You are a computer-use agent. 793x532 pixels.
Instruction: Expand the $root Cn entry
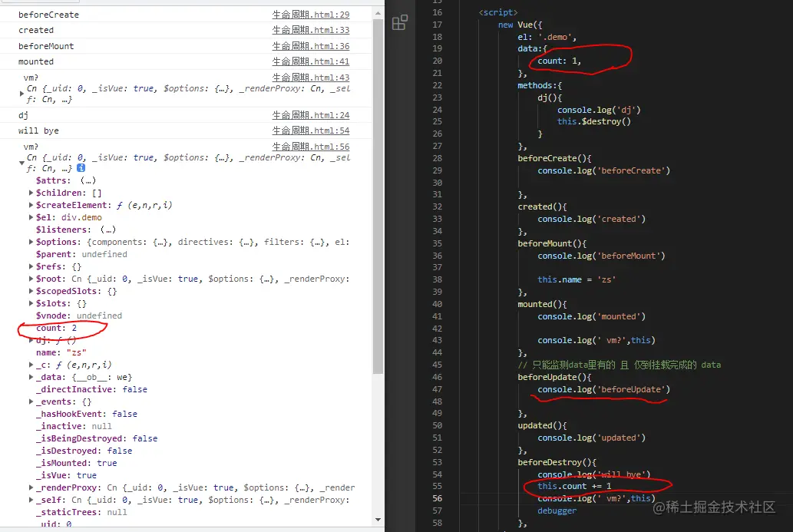31,279
